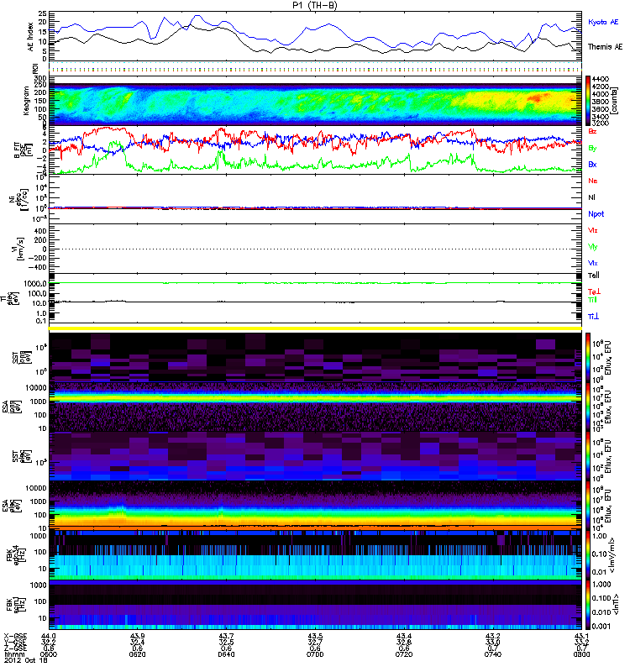Image resolution: width=630 pixels, height=672 pixels.
Task: Select the green By legend entry
Action: tap(593, 148)
